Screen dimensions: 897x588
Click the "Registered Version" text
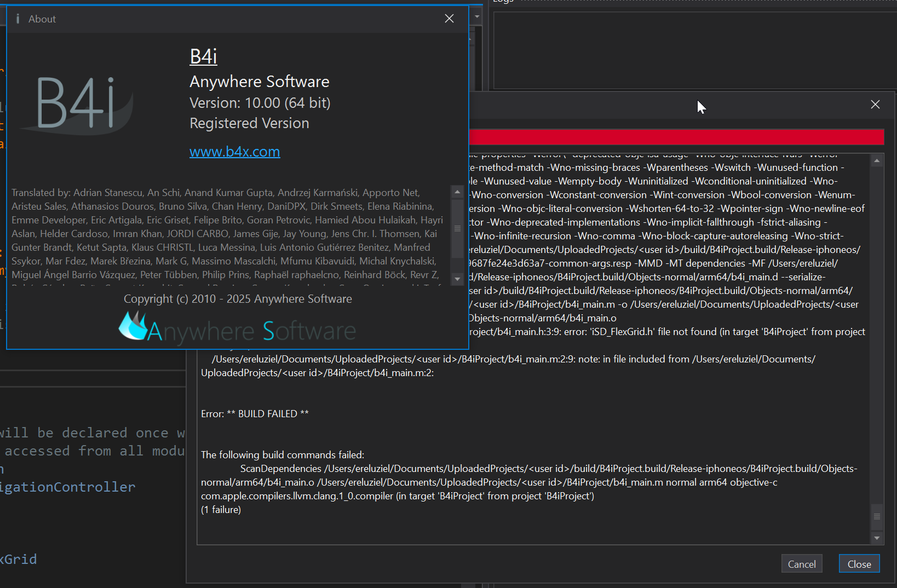click(249, 123)
